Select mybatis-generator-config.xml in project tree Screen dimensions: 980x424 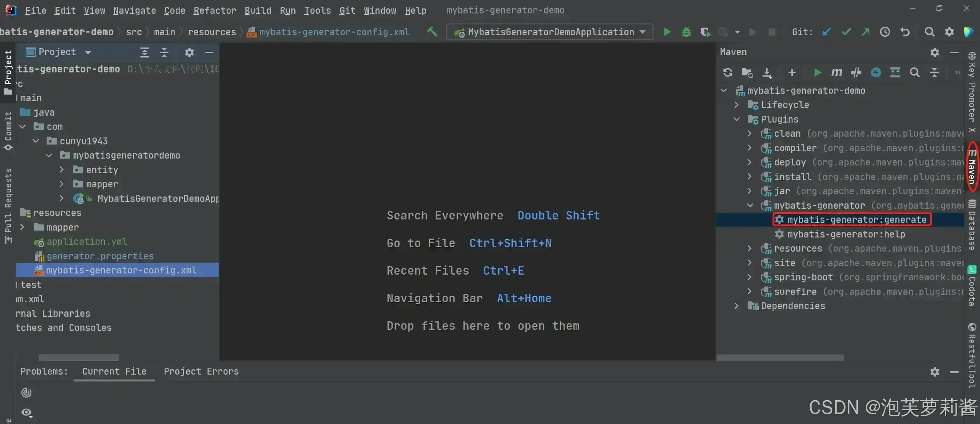point(117,270)
